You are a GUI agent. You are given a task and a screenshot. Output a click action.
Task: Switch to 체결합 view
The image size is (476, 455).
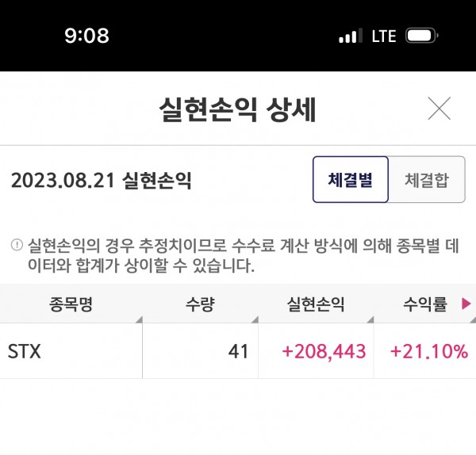[x=426, y=180]
